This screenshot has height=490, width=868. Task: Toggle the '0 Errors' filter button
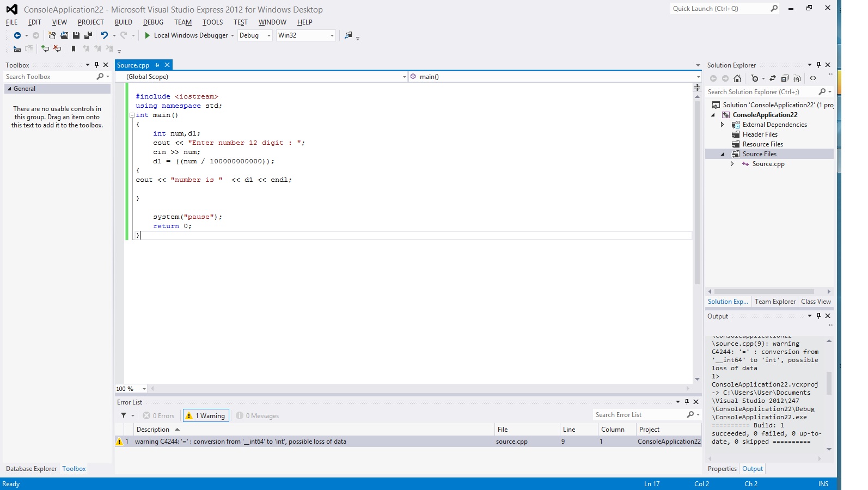coord(158,416)
